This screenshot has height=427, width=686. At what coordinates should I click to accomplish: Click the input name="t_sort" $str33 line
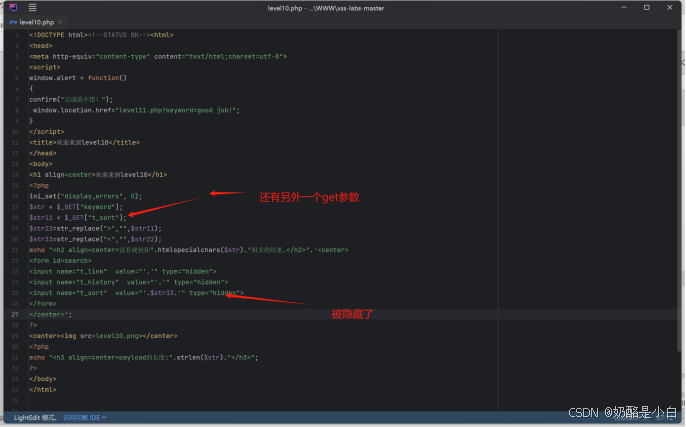(136, 293)
